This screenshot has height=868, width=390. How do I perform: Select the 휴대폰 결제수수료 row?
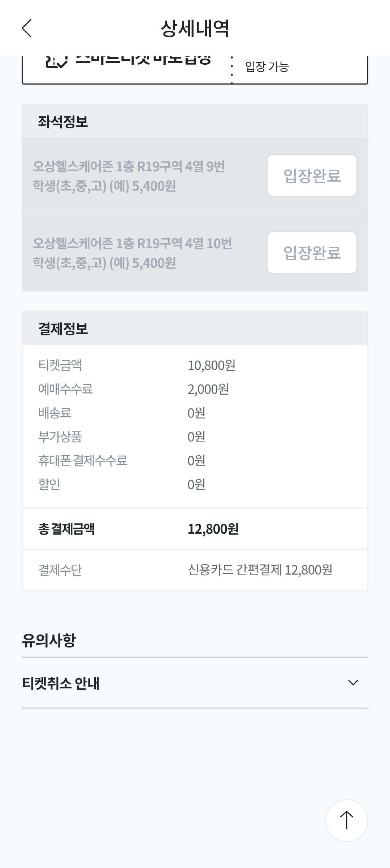(195, 461)
